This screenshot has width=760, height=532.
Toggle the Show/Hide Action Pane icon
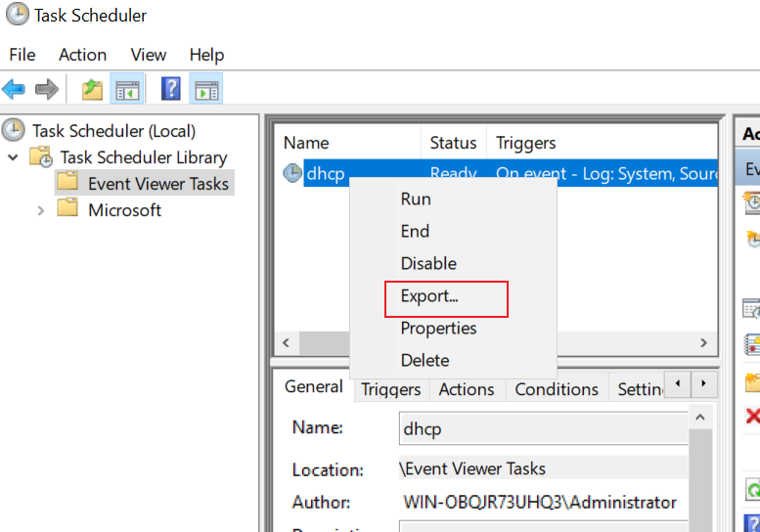pos(206,89)
